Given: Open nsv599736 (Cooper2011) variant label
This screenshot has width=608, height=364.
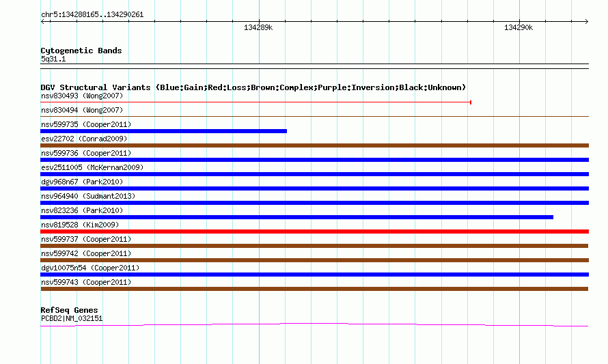Looking at the screenshot, I should point(86,153).
